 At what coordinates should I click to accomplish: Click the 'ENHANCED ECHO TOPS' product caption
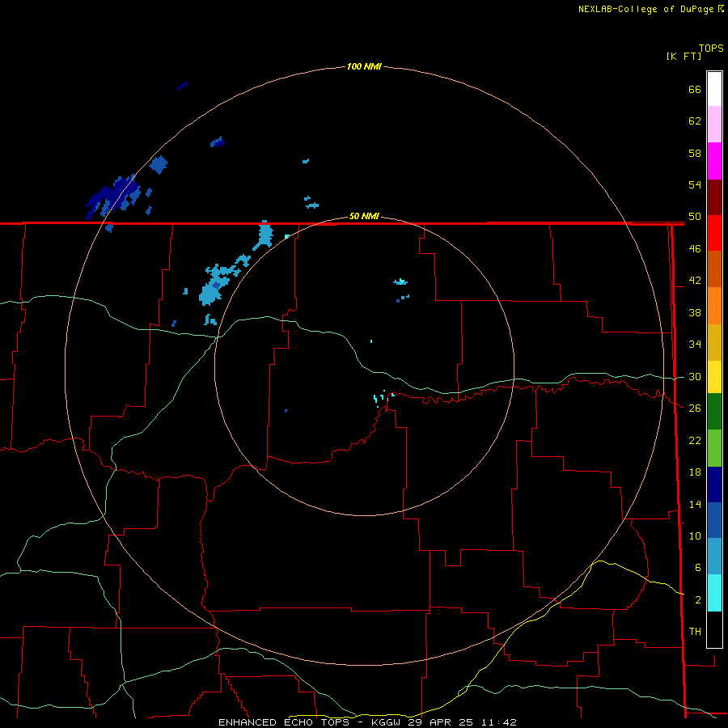click(284, 722)
